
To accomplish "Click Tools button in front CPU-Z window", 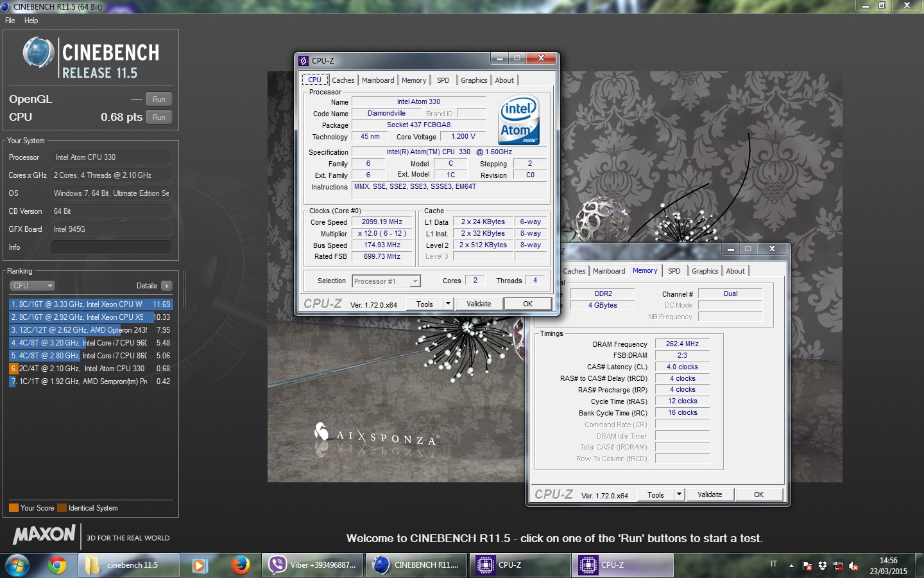I will (x=425, y=304).
